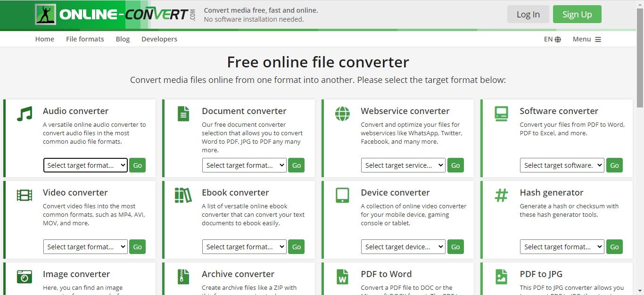Click the PDF to JPG image icon
This screenshot has height=295, width=644.
pos(501,277)
